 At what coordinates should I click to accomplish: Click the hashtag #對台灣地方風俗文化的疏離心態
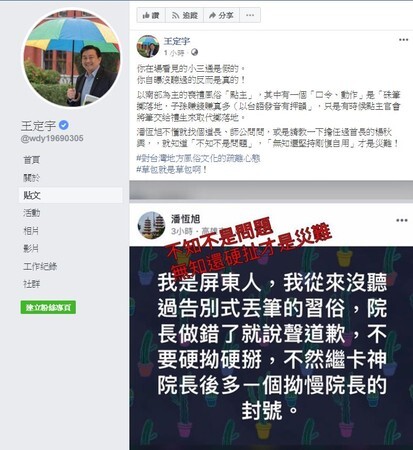tap(198, 158)
